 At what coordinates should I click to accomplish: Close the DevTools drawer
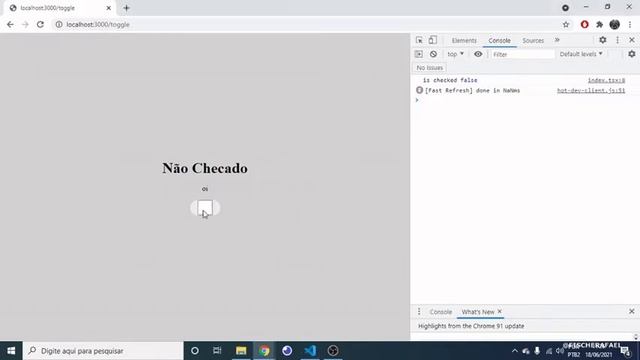[631, 311]
